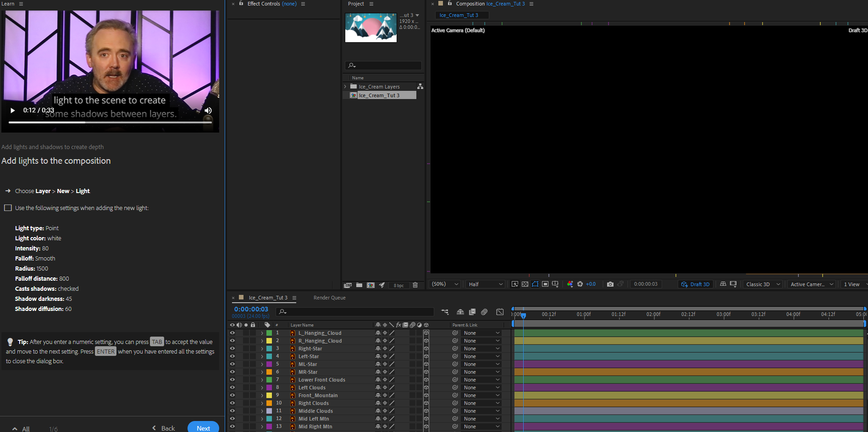Click the Back button
This screenshot has width=868, height=432.
pyautogui.click(x=164, y=427)
